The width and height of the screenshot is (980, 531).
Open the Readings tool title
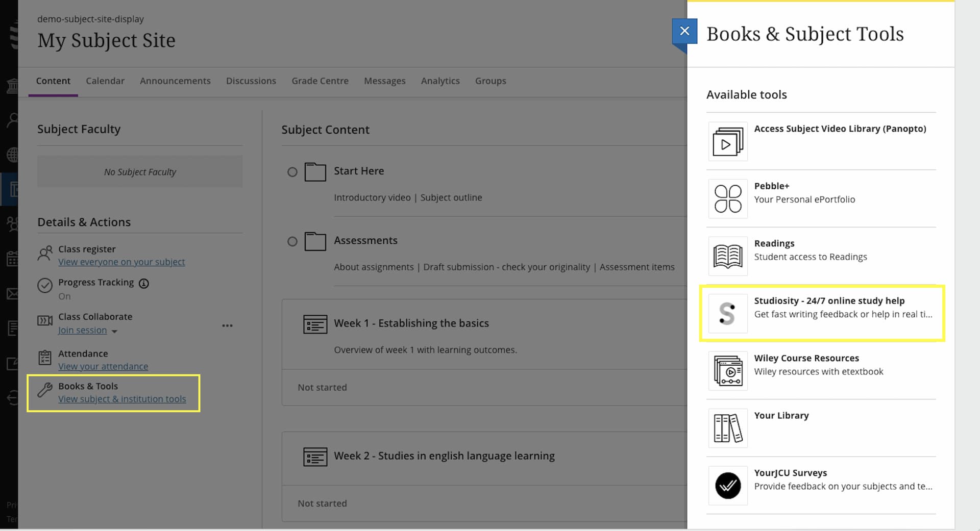(774, 243)
